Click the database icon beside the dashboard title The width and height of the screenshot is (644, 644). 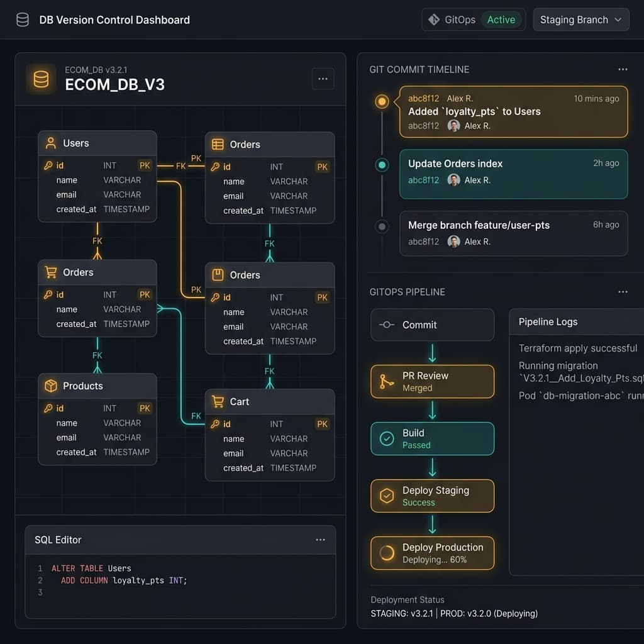tap(23, 19)
